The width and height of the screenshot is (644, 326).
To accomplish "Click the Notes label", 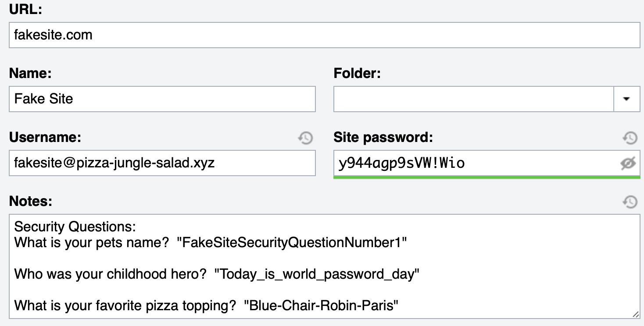I will (31, 201).
